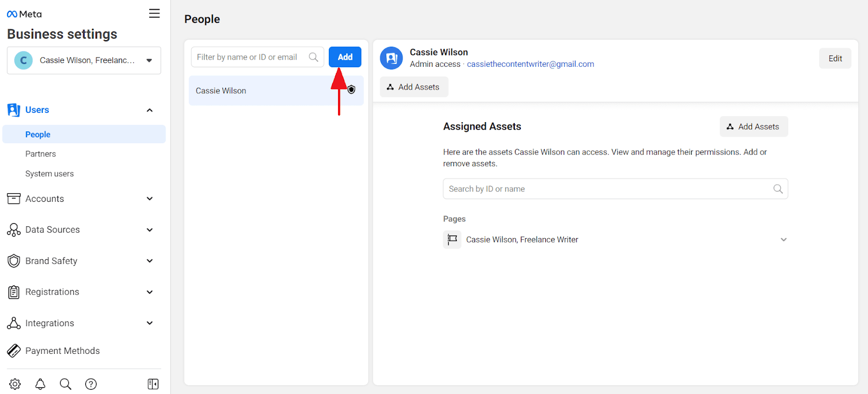Screen dimensions: 868x394
Task: Expand the Registrations chevron
Action: (150, 292)
